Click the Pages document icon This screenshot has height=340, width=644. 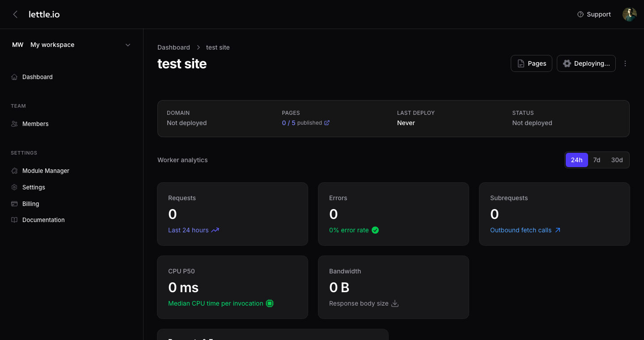[521, 63]
